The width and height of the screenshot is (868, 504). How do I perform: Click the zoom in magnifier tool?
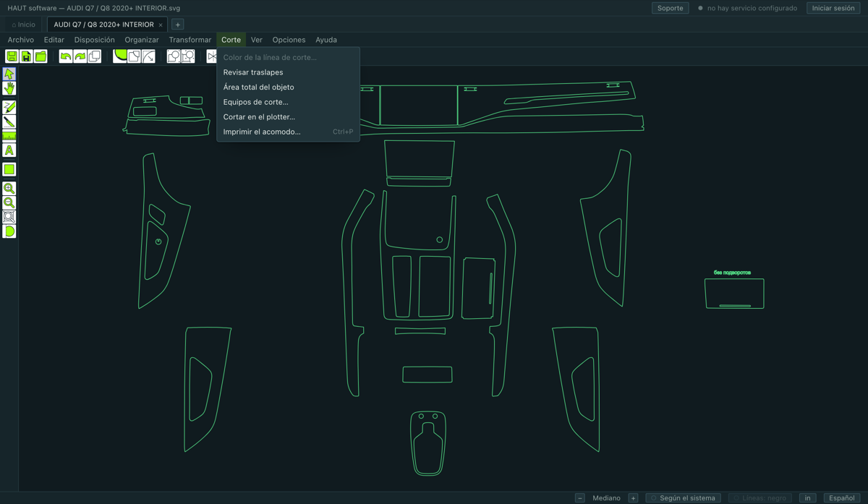[9, 188]
